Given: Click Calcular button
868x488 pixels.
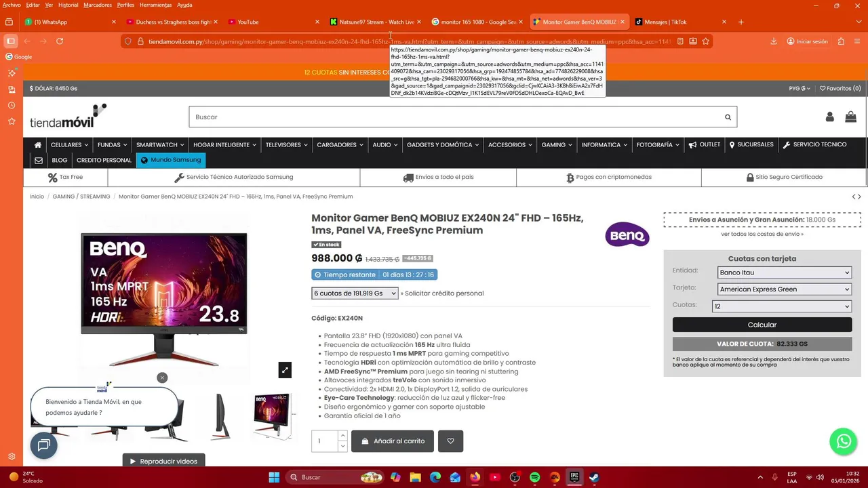Looking at the screenshot, I should (762, 325).
